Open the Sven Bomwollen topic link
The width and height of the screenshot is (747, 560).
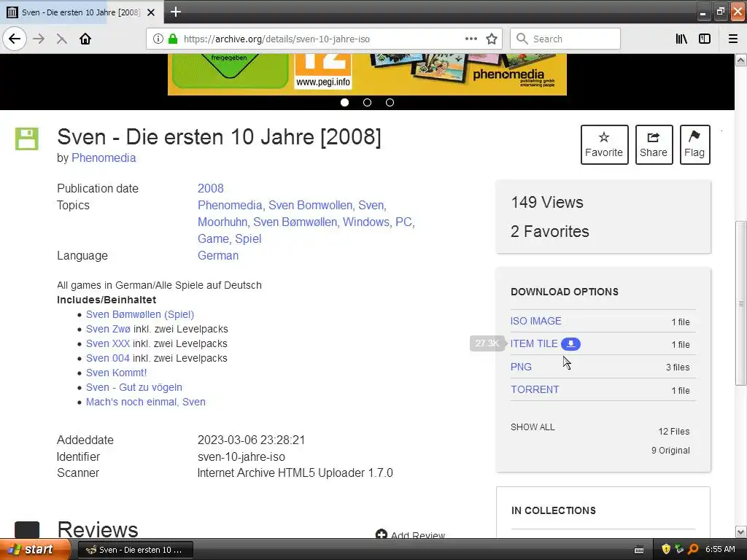coord(310,205)
